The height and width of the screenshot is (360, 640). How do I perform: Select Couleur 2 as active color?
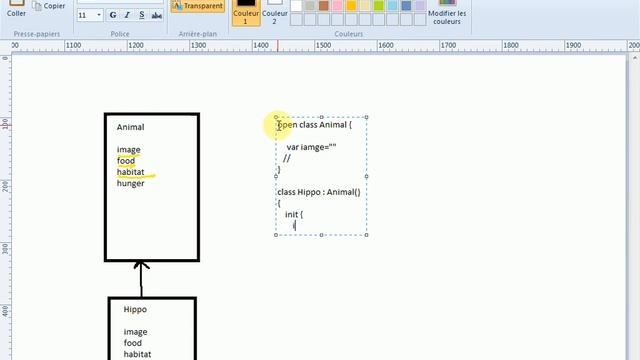click(x=275, y=13)
